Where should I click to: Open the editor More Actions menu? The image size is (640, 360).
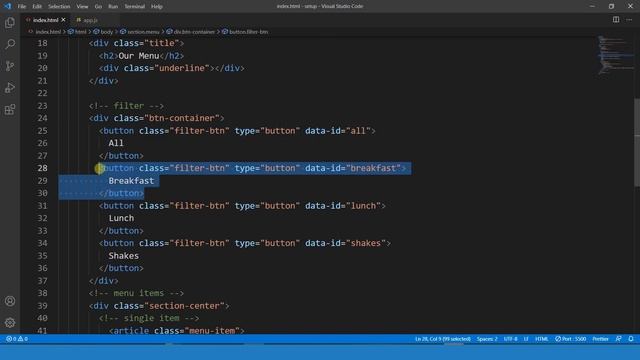coord(629,20)
